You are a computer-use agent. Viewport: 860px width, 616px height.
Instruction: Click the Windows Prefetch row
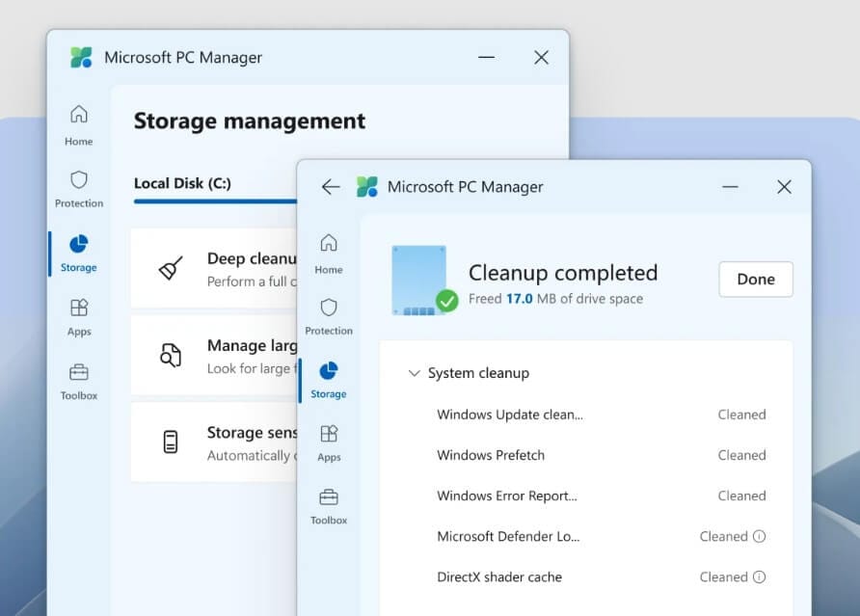click(x=601, y=455)
